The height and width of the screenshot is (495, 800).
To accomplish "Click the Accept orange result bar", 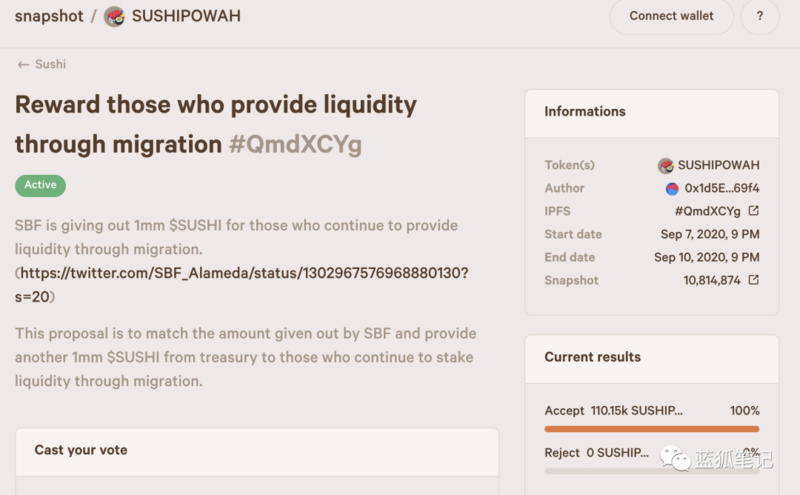I will (652, 429).
